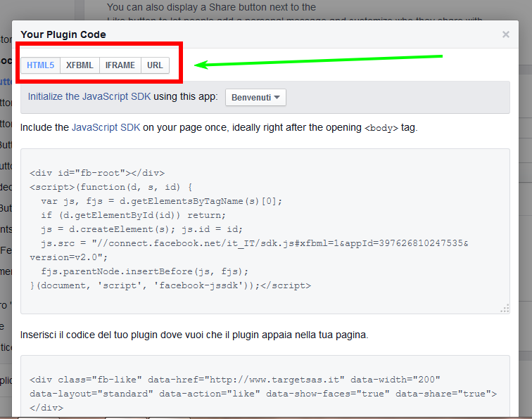Click the fb-root div line of code
The image size is (532, 419).
(96, 173)
